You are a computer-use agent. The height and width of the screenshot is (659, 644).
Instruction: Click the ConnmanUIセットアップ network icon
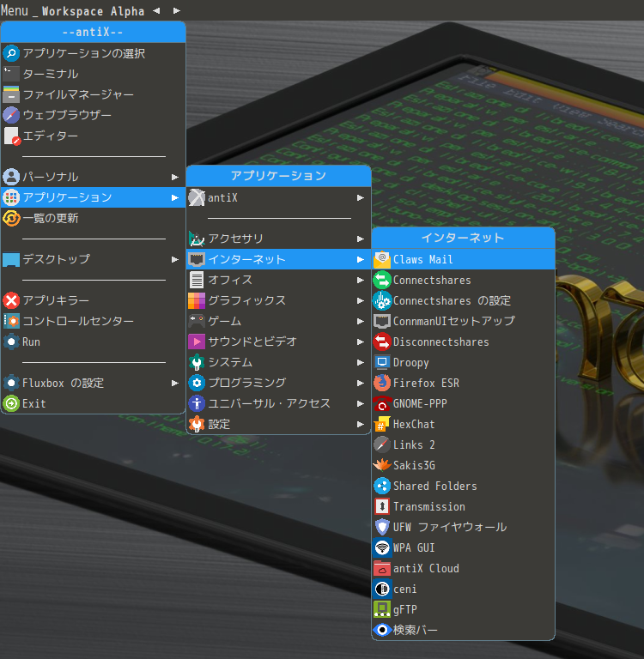(x=382, y=321)
